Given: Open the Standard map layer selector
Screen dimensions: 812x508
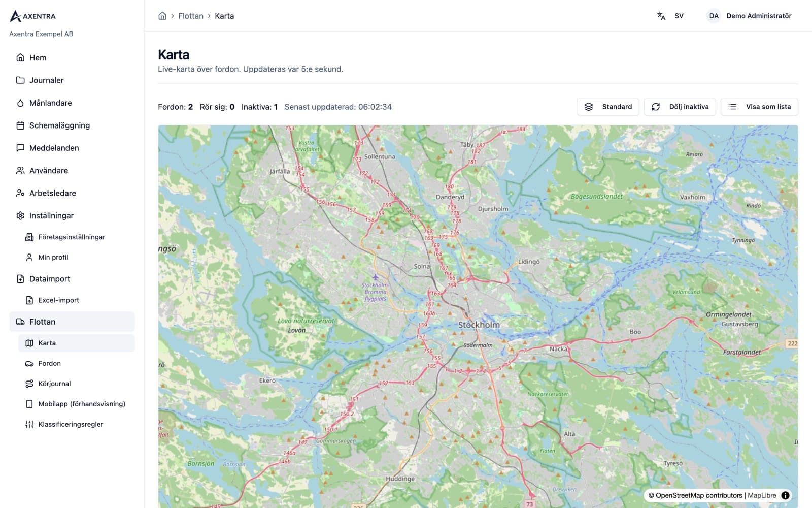Looking at the screenshot, I should click(608, 107).
